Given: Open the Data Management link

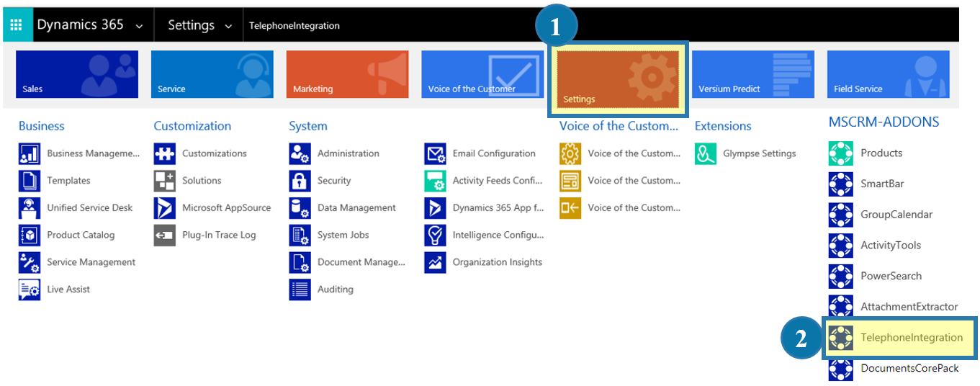Looking at the screenshot, I should (x=356, y=208).
